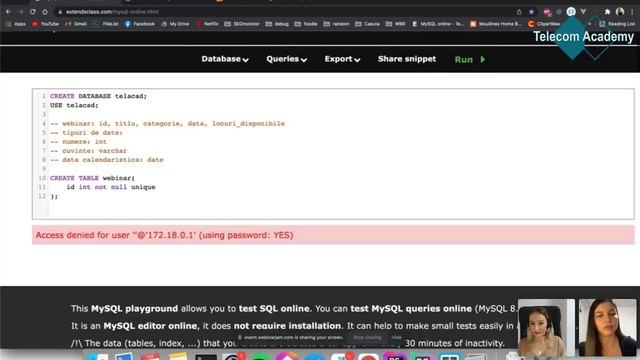Open the Reading List button
This screenshot has width=640, height=360.
[x=617, y=24]
